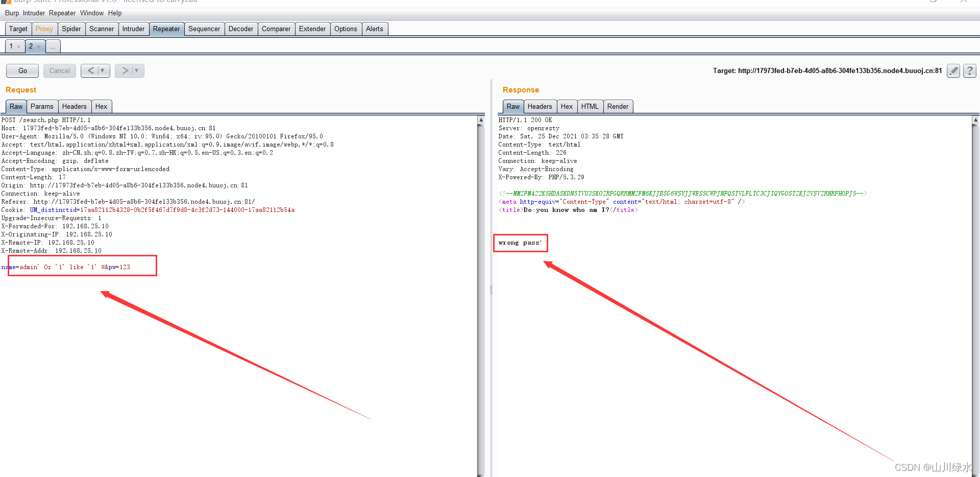The height and width of the screenshot is (477, 980).
Task: Click the Cancel button
Action: click(60, 70)
